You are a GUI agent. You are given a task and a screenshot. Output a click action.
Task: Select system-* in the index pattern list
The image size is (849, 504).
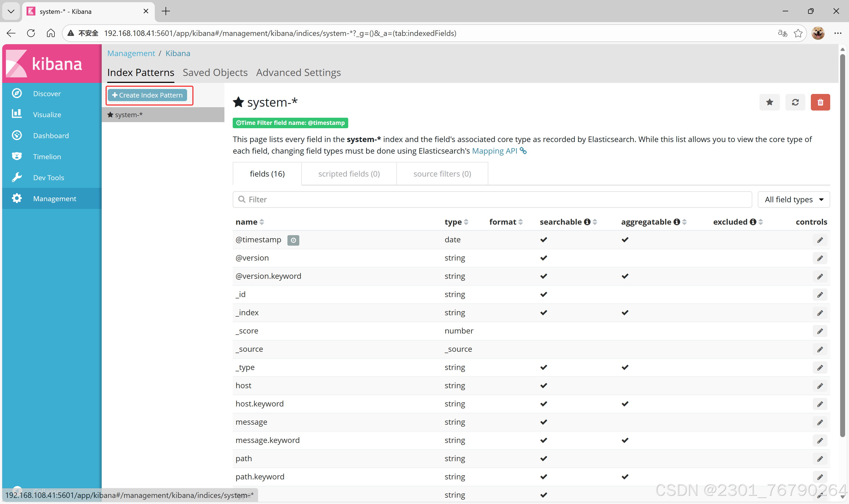163,115
